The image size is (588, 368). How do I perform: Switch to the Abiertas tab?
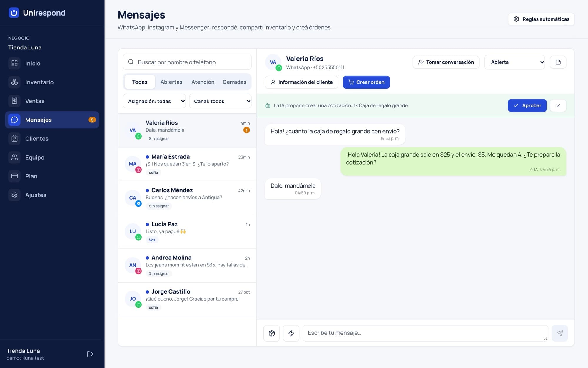pyautogui.click(x=171, y=82)
